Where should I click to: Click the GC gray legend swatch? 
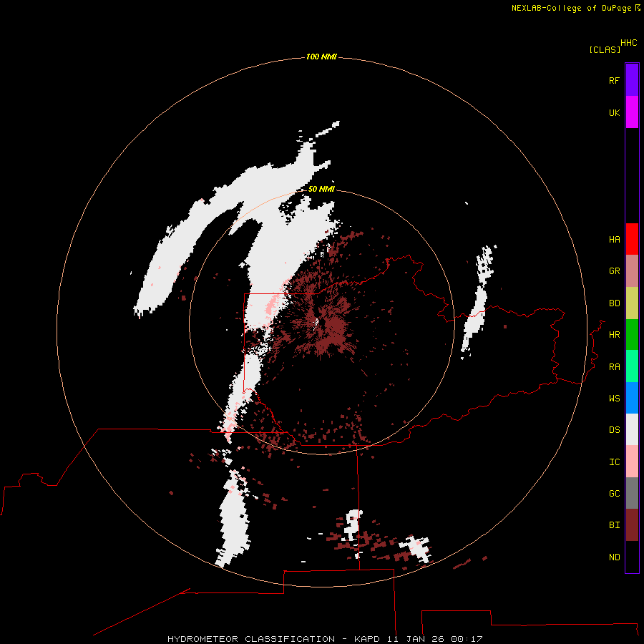coord(632,493)
